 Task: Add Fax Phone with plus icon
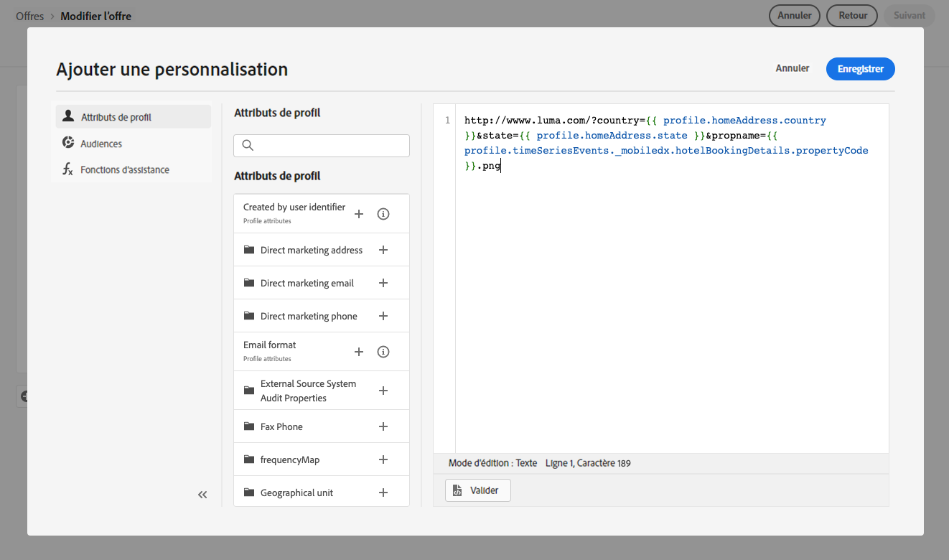point(383,426)
